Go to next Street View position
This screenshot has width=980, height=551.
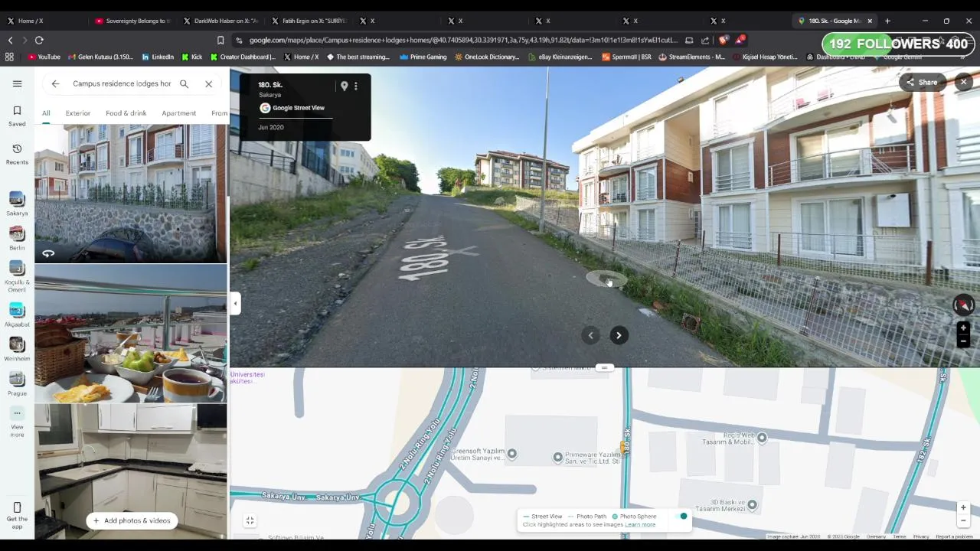tap(619, 335)
